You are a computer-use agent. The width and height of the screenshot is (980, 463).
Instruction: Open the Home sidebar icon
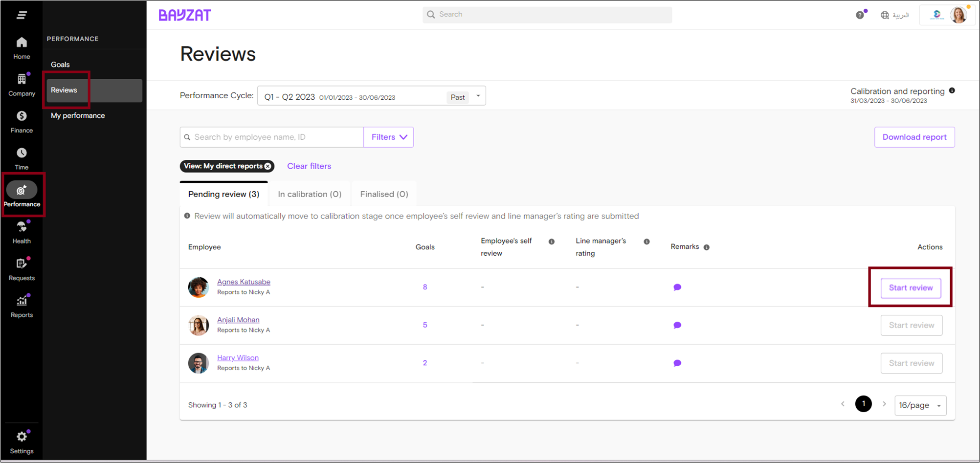(x=22, y=43)
